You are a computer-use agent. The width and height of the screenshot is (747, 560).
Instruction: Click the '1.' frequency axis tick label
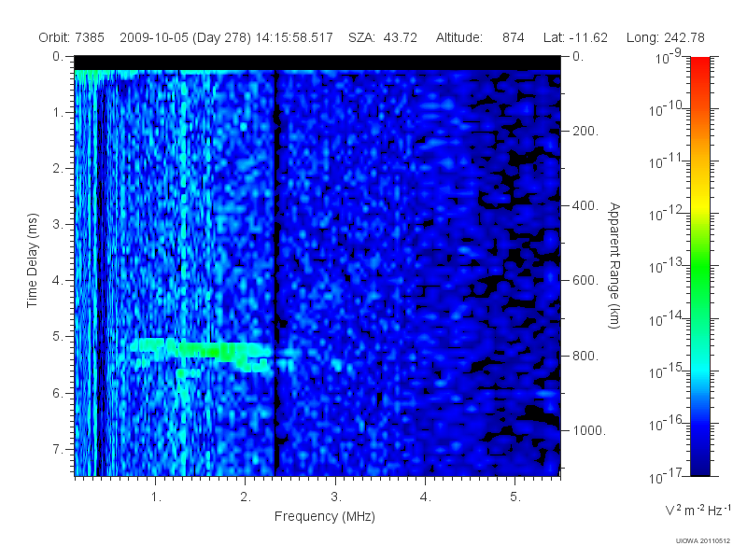[x=156, y=497]
